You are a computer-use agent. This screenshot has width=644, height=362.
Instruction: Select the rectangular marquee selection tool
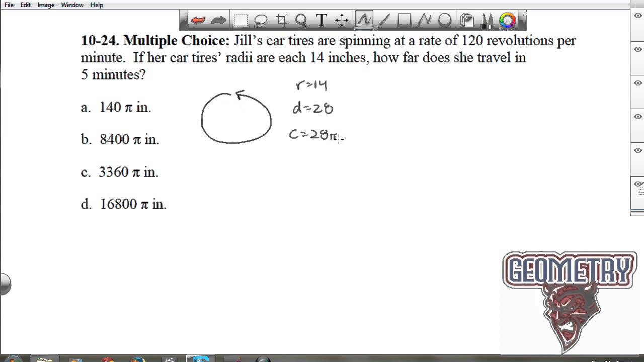coord(240,21)
